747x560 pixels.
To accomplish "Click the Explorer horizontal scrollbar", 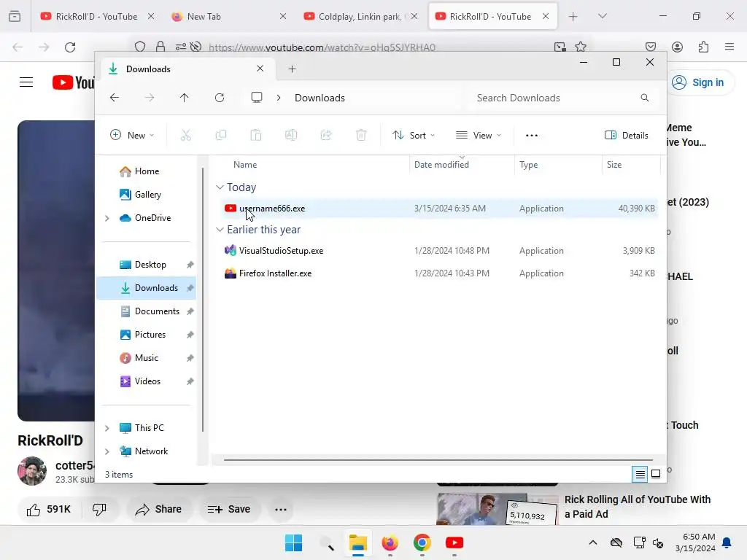I will [438, 460].
